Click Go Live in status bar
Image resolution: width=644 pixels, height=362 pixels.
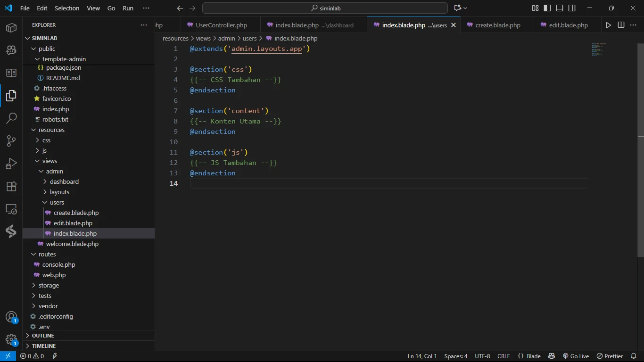[576, 356]
